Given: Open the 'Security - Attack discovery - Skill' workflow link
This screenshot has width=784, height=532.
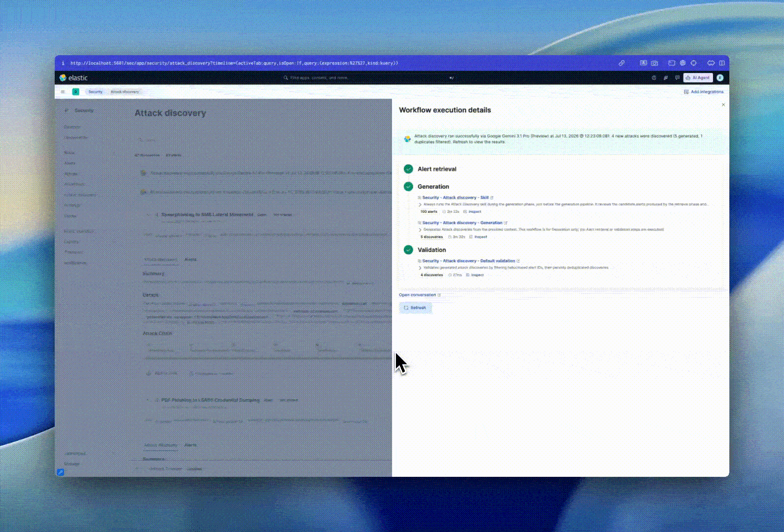Looking at the screenshot, I should coord(455,198).
